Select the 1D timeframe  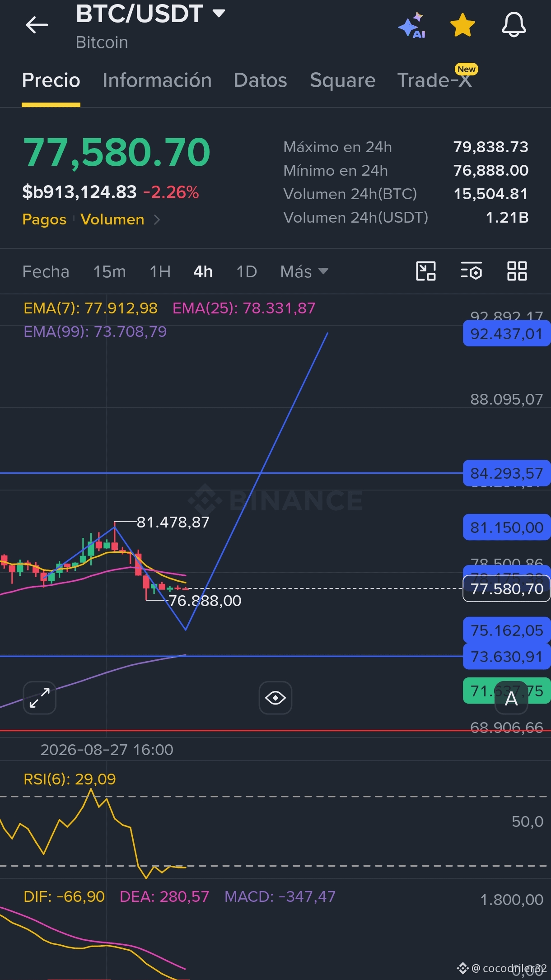(247, 272)
